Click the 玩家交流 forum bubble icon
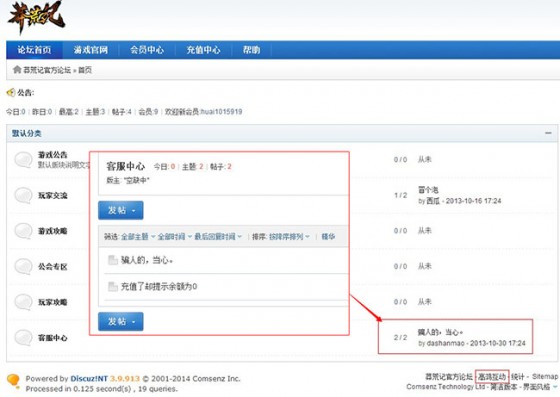Image resolution: width=560 pixels, height=397 pixels. pos(24,195)
